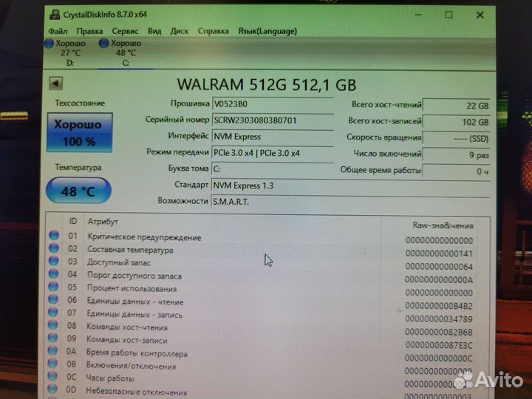Select disk D: with 27 °C status
Viewport: 532px width, 399px height.
point(66,52)
